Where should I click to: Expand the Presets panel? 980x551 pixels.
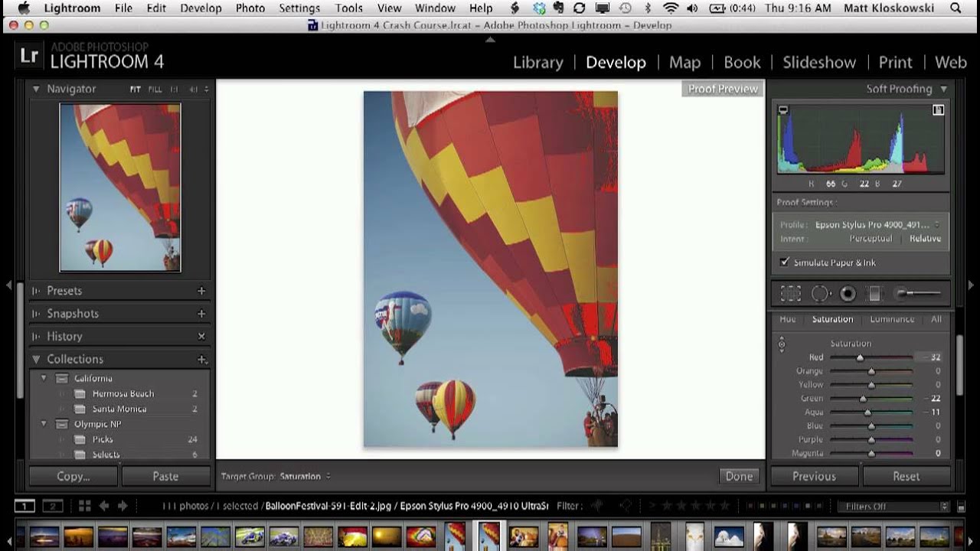(36, 291)
